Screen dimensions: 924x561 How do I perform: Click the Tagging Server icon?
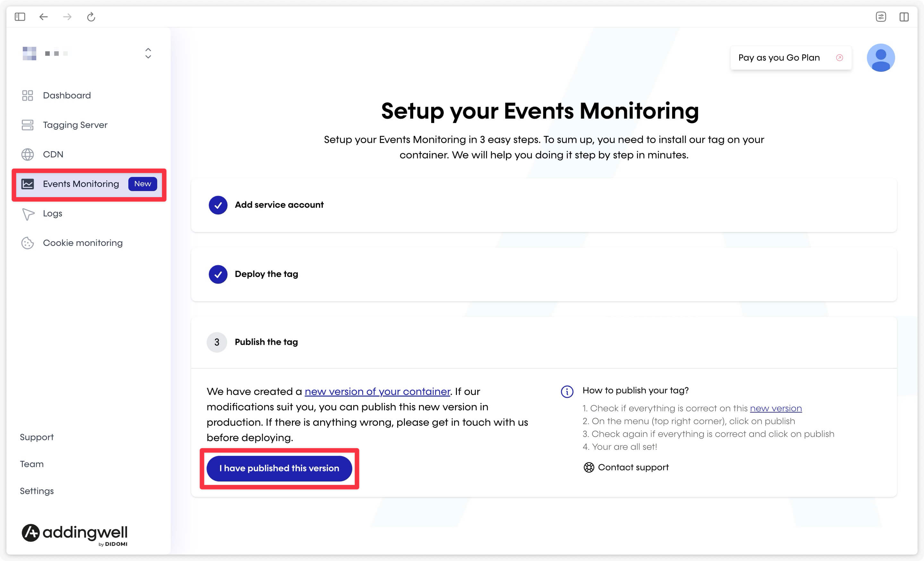pyautogui.click(x=27, y=125)
